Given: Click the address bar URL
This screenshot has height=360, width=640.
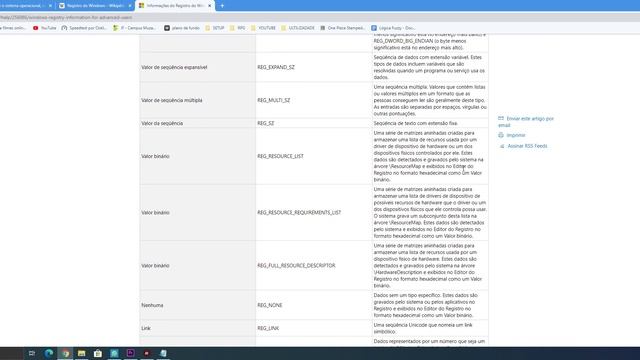Looking at the screenshot, I should click(x=66, y=18).
